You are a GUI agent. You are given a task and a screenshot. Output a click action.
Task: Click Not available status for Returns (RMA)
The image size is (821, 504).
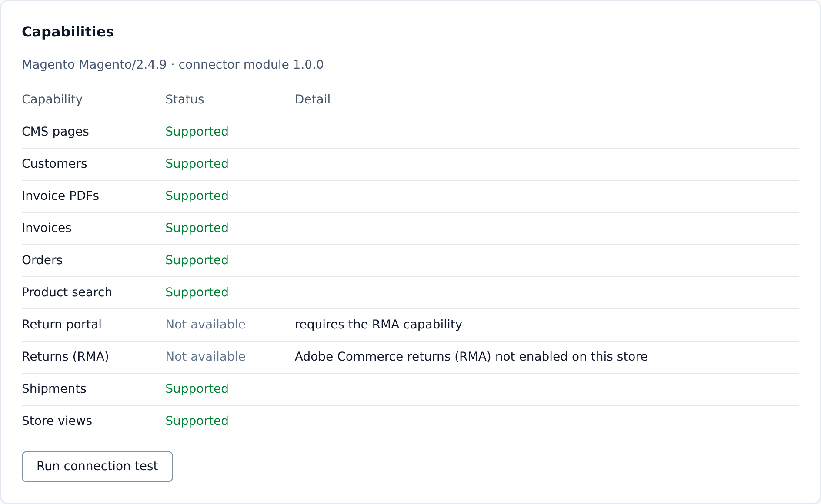pyautogui.click(x=206, y=357)
